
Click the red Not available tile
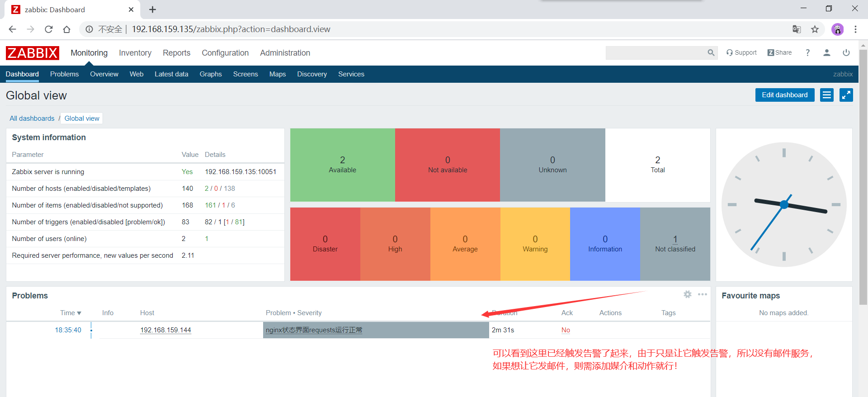(448, 165)
